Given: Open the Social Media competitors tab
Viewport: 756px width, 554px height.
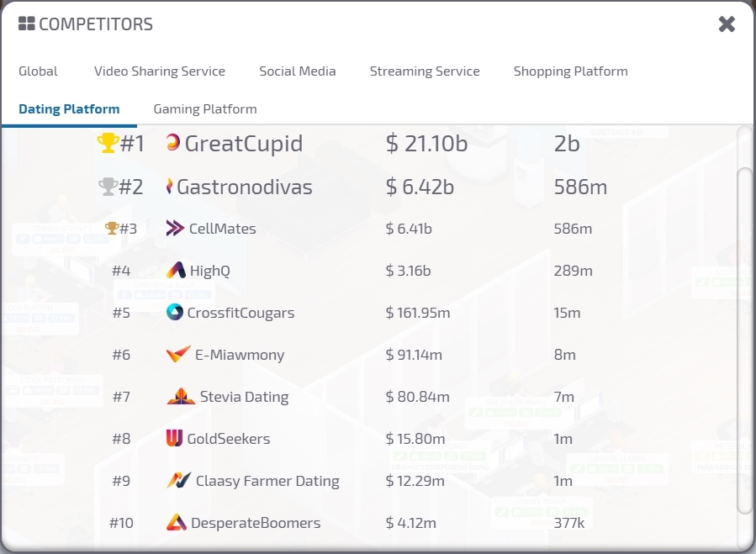Looking at the screenshot, I should pos(298,71).
